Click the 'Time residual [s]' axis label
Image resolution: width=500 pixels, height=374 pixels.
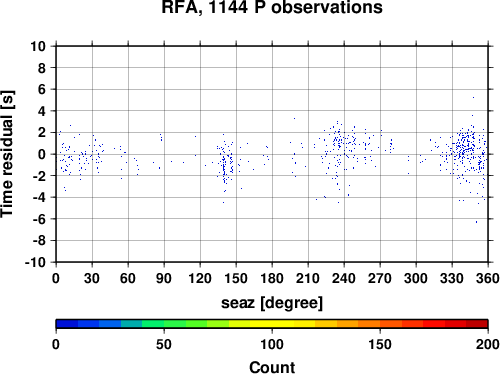8,154
